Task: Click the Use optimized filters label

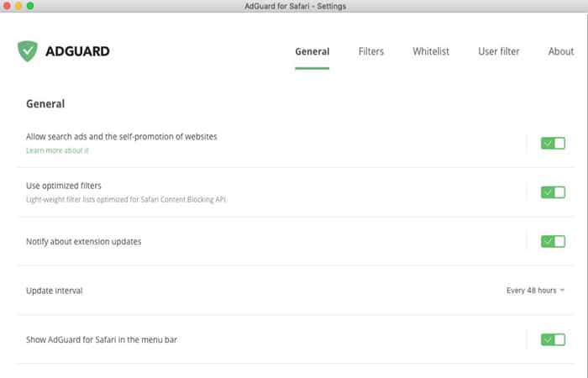Action: [64, 186]
